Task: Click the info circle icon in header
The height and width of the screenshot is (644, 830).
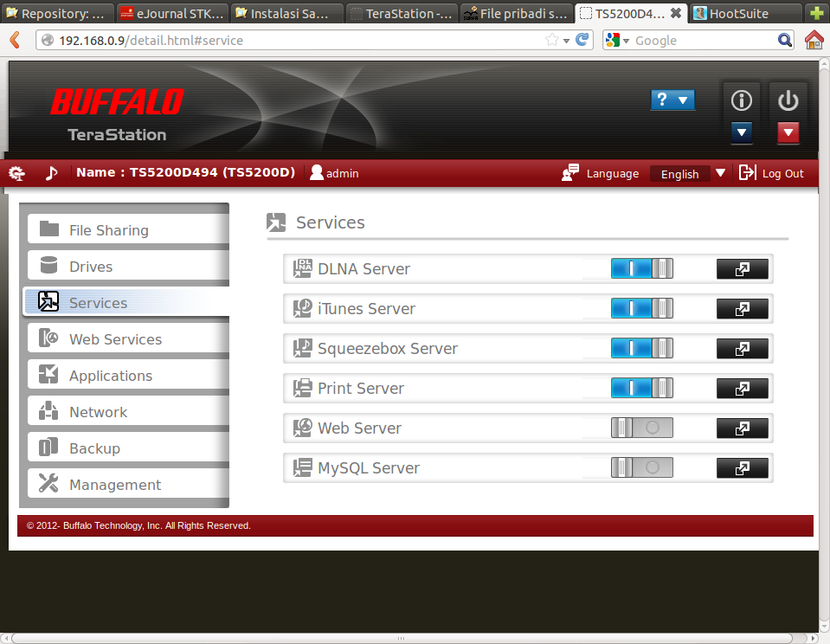Action: point(741,100)
